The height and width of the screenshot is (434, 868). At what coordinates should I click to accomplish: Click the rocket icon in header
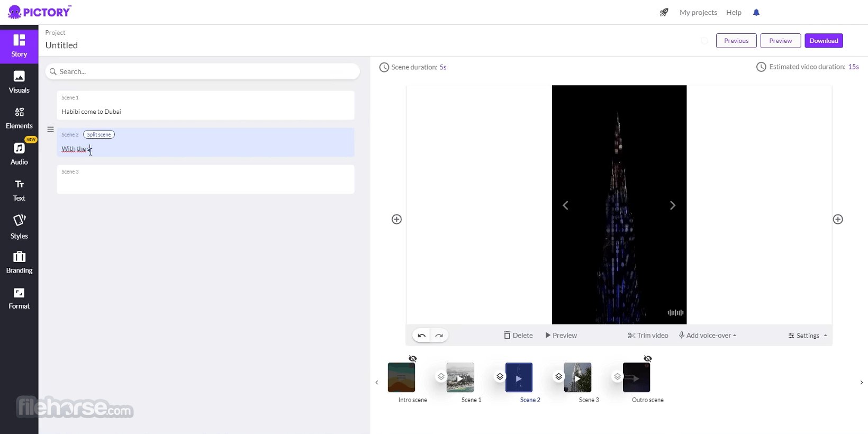coord(664,12)
